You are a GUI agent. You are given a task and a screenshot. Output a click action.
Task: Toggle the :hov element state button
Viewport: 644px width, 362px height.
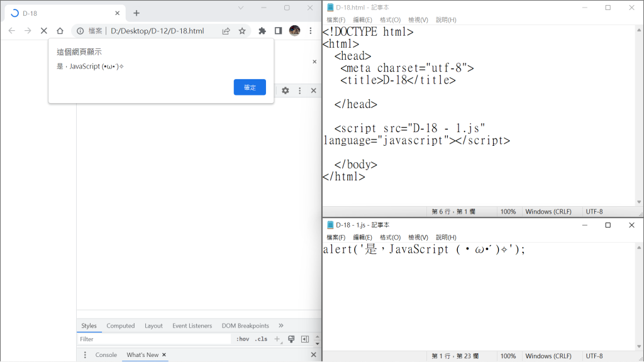243,339
